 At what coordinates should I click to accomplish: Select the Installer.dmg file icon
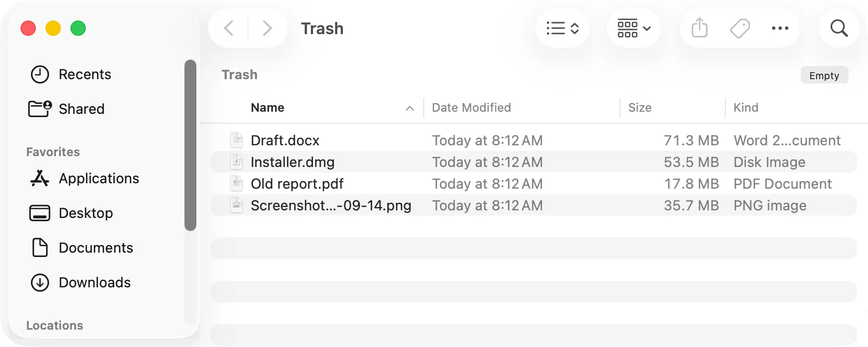237,162
